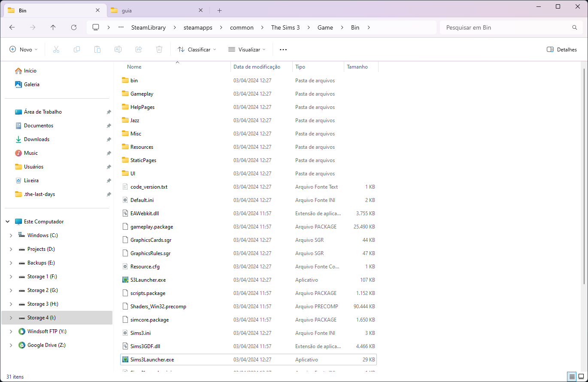The height and width of the screenshot is (382, 588).
Task: Click the Windsoft FTP (Y:) drive icon
Action: (21, 331)
